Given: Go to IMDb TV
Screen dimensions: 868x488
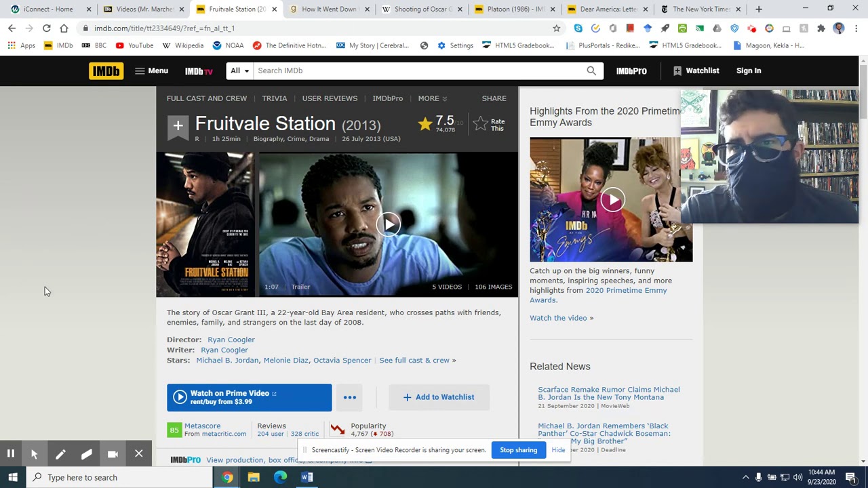Looking at the screenshot, I should (x=199, y=71).
